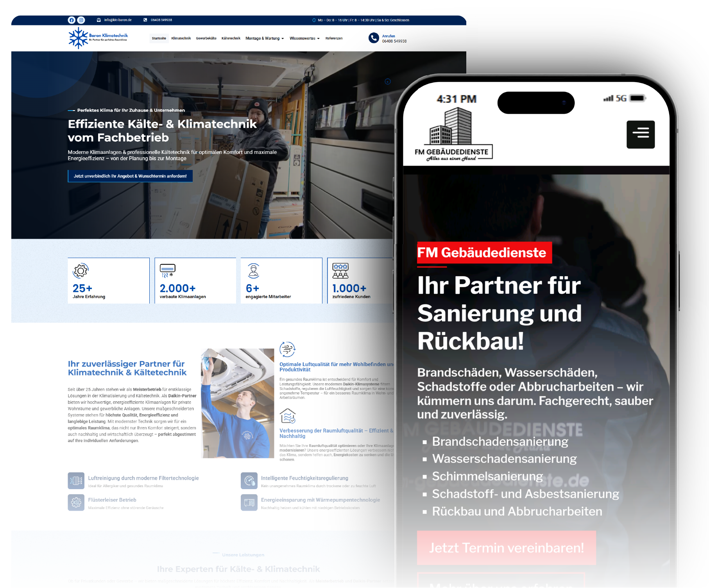Viewport: 709px width, 588px height.
Task: Click the technician photo in blue shirt
Action: click(x=238, y=403)
